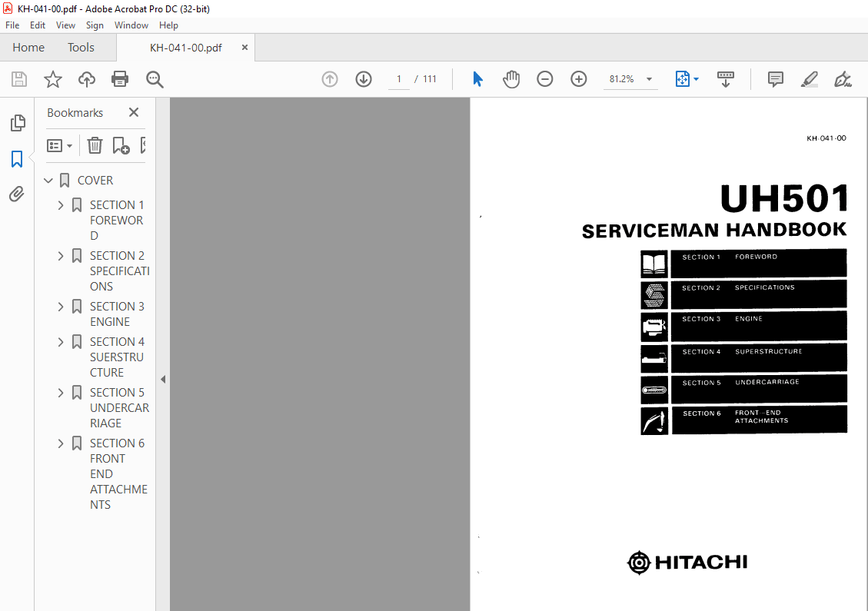Image resolution: width=868 pixels, height=611 pixels.
Task: Zoom in on the document
Action: [x=578, y=79]
